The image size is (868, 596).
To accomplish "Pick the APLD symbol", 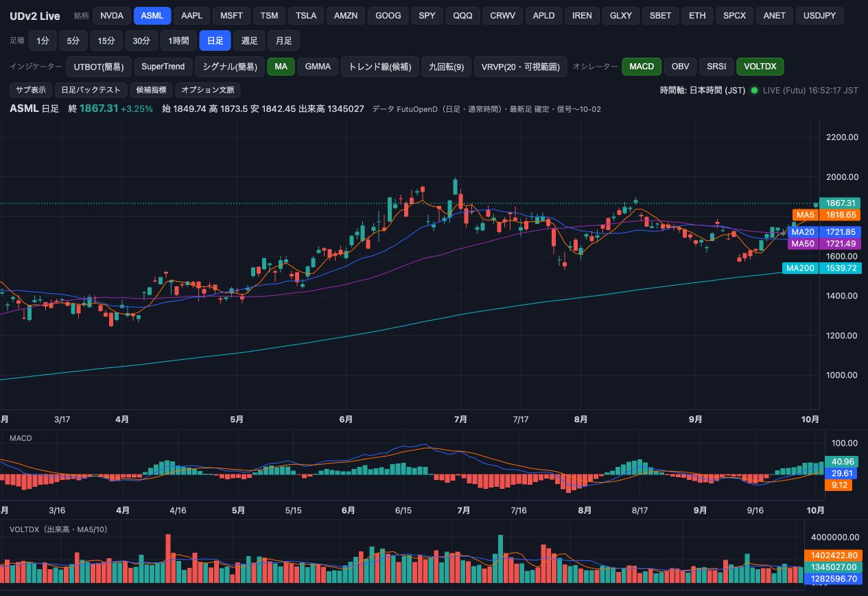I will [543, 16].
